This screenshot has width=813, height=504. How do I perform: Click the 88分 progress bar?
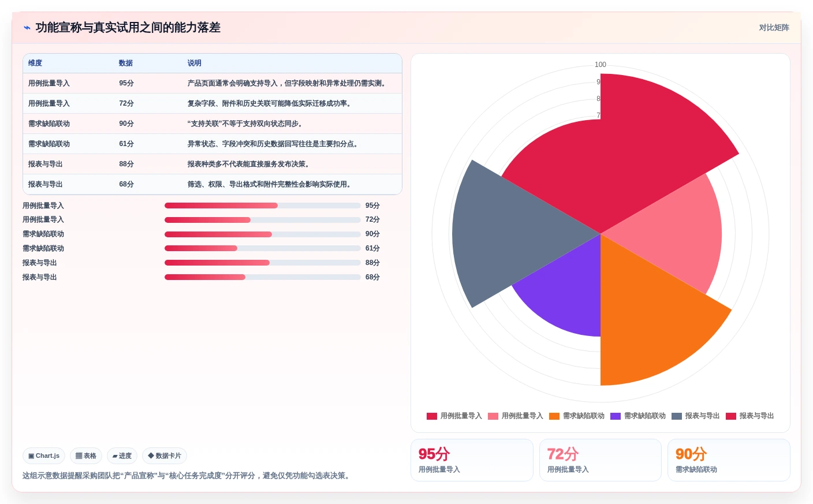[x=263, y=263]
